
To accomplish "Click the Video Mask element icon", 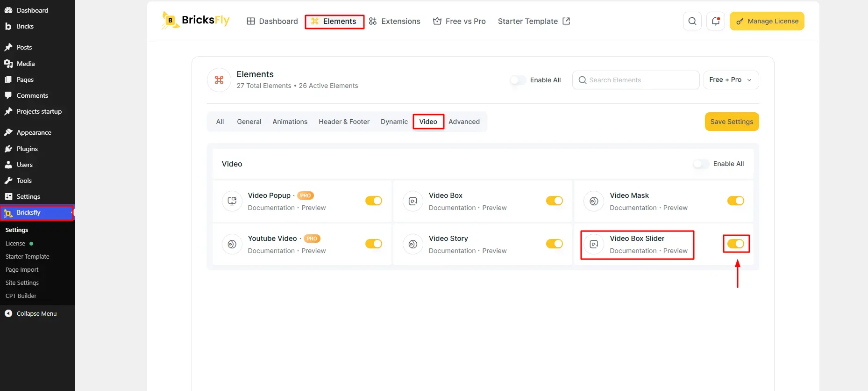I will tap(594, 201).
